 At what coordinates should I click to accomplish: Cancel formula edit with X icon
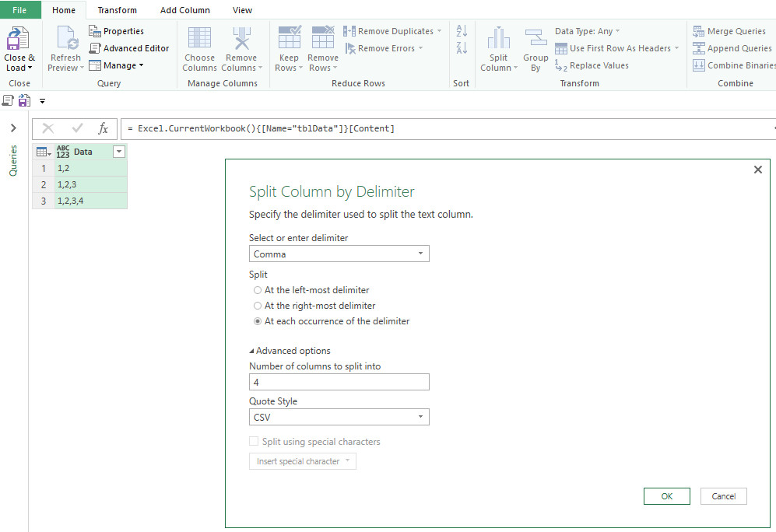pyautogui.click(x=48, y=128)
